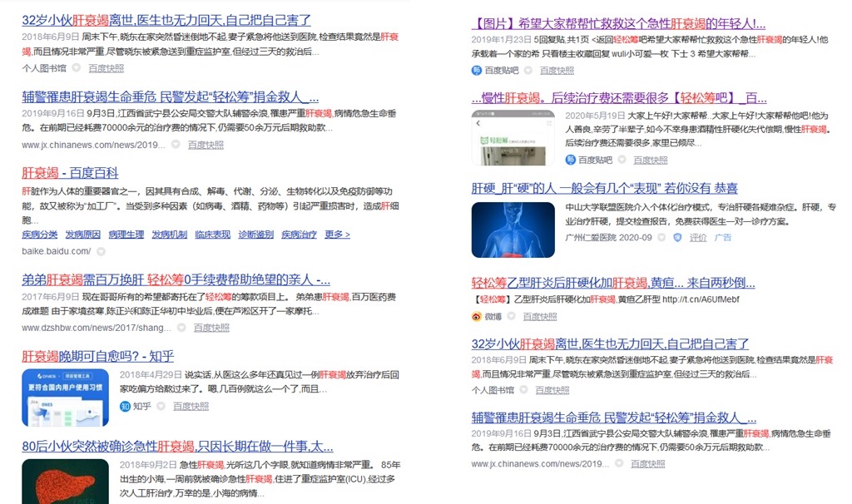The width and height of the screenshot is (852, 504).
Task: Open 百度快照 next to 微博
Action: tap(540, 316)
